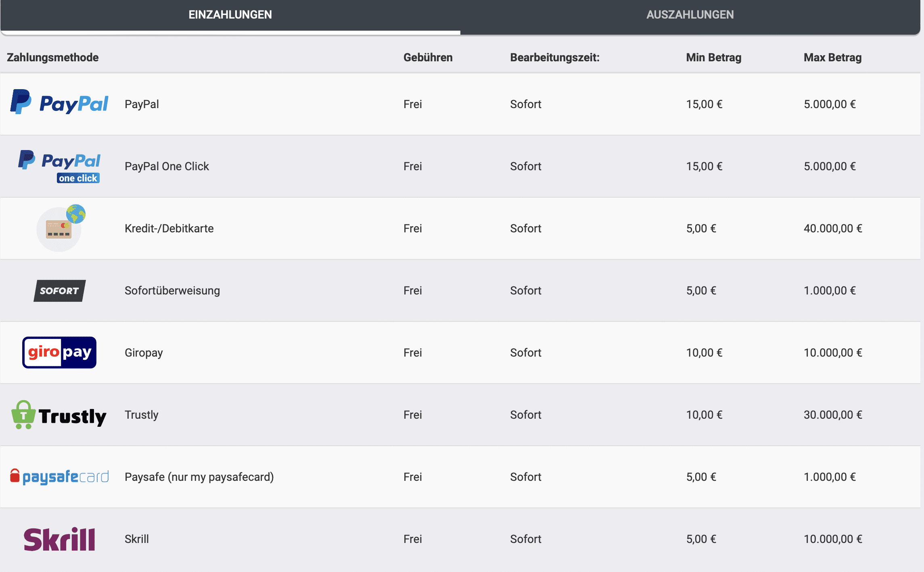The image size is (924, 572).
Task: Click PayPal max amount 5.000,00 €
Action: pyautogui.click(x=830, y=104)
